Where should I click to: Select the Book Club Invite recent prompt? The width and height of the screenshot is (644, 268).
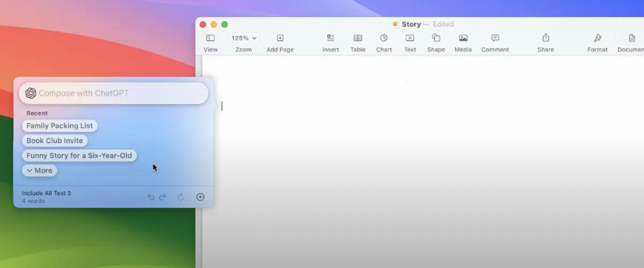[55, 140]
